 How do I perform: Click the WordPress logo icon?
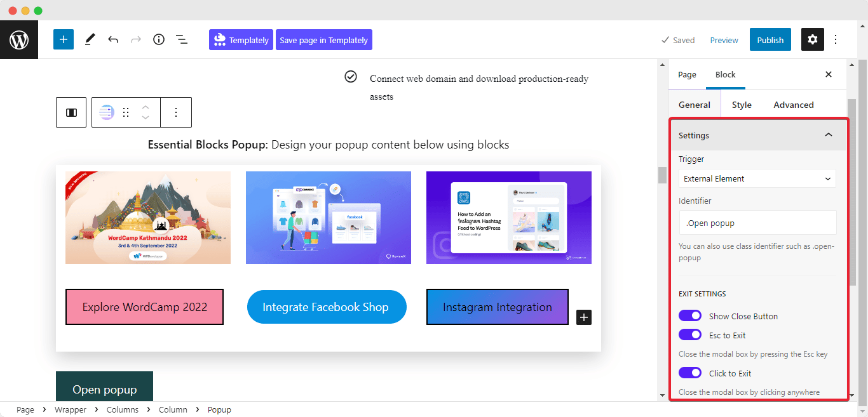click(x=19, y=40)
